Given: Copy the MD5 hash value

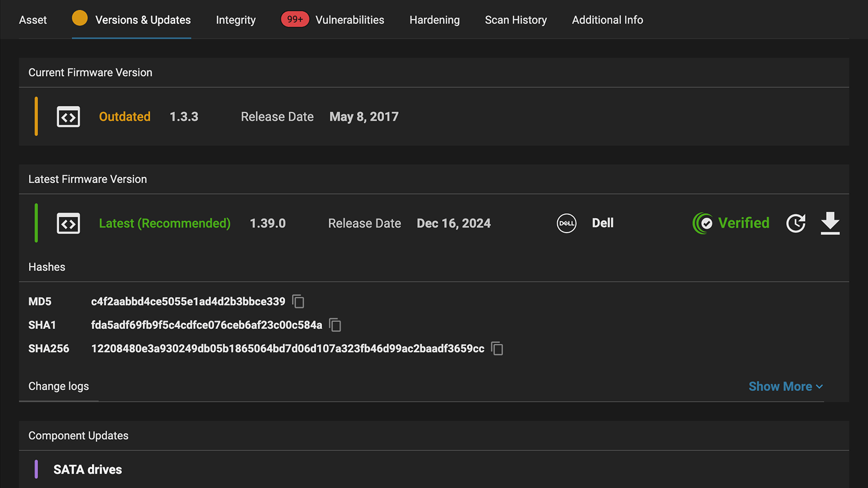Looking at the screenshot, I should coord(298,301).
